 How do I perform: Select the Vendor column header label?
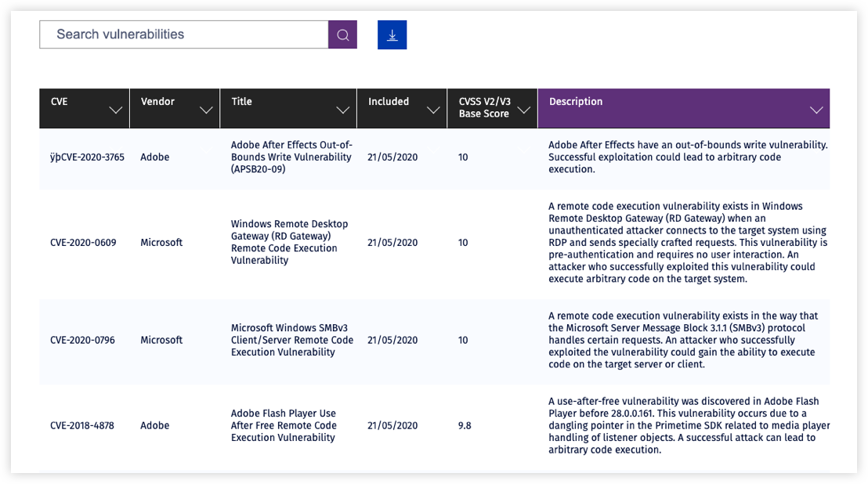click(157, 102)
